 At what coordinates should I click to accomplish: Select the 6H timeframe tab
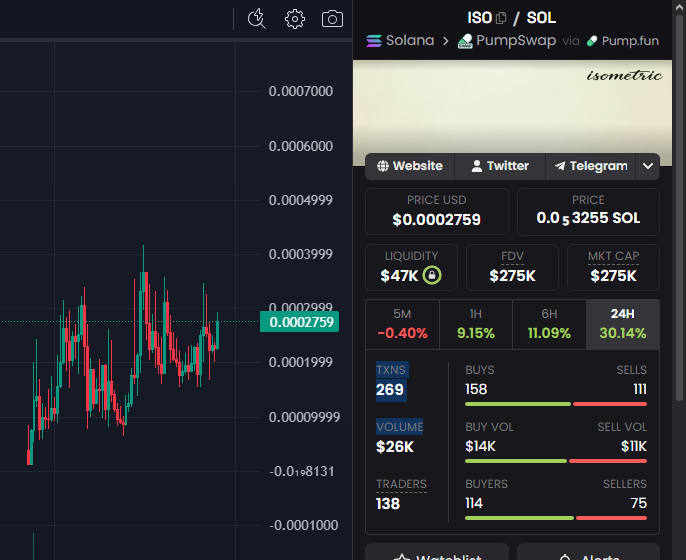549,324
